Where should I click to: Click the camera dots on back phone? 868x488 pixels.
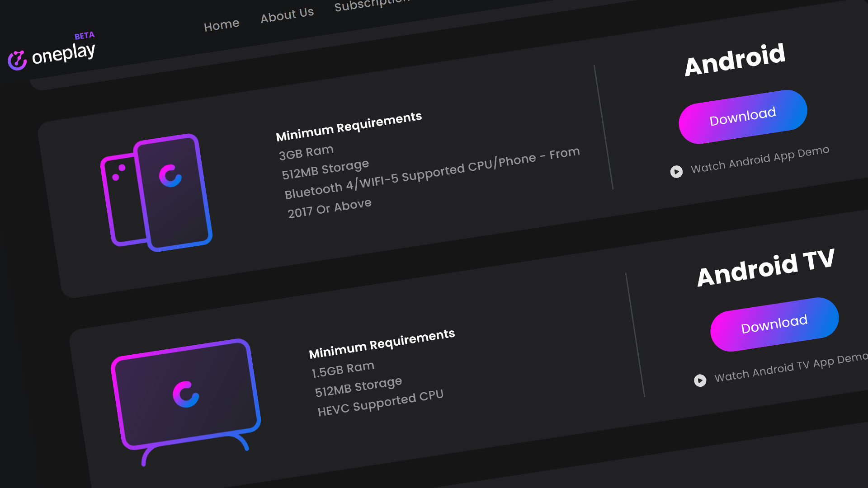coord(118,173)
